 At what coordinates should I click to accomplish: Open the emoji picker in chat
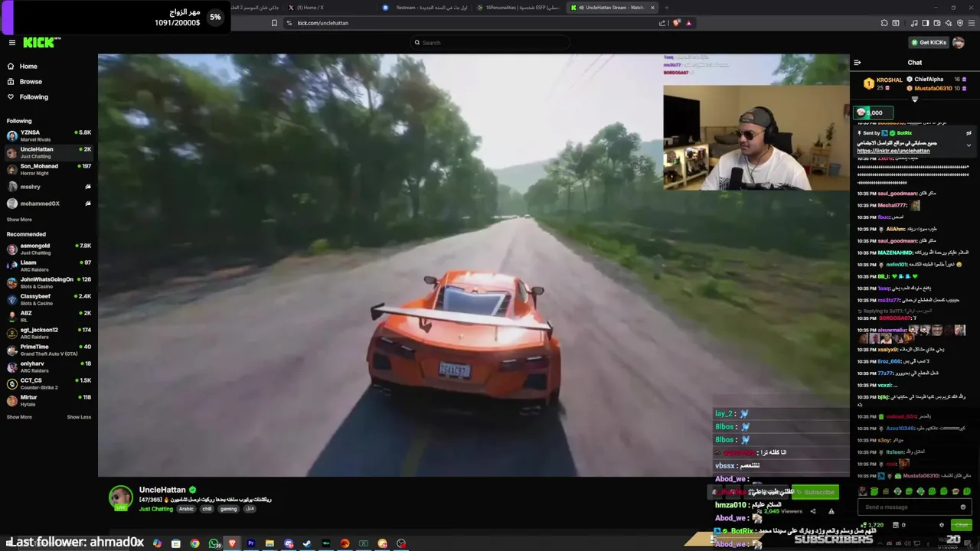point(963,507)
